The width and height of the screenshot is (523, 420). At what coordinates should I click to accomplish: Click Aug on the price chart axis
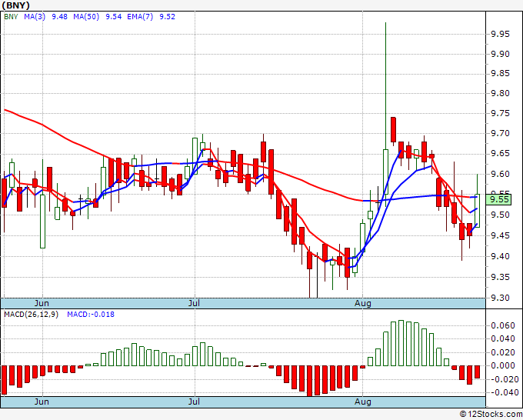pos(363,303)
